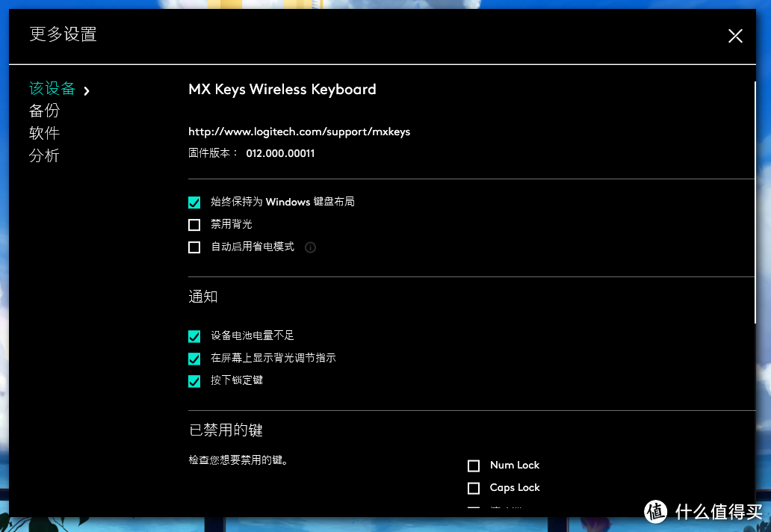The width and height of the screenshot is (771, 532).
Task: Check the Num Lock disable box
Action: [474, 466]
